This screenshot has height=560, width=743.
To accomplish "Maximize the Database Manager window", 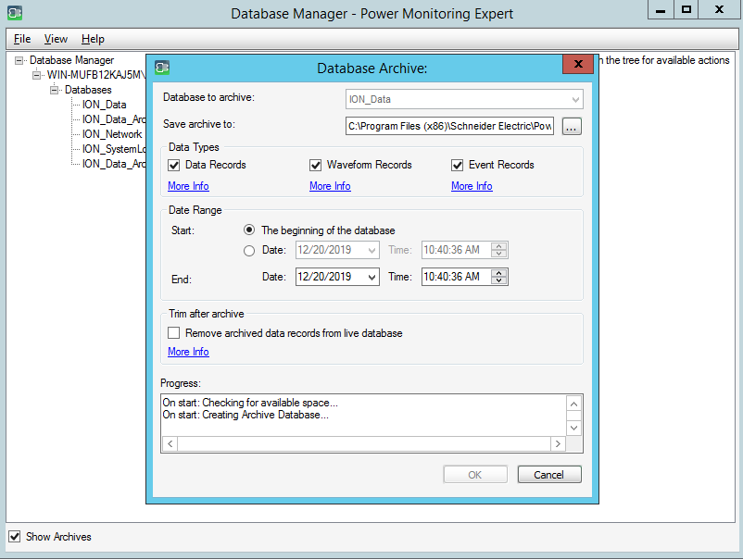I will (x=686, y=9).
